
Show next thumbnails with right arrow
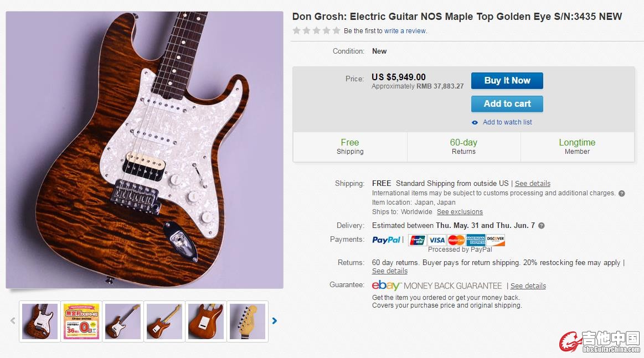pos(274,320)
